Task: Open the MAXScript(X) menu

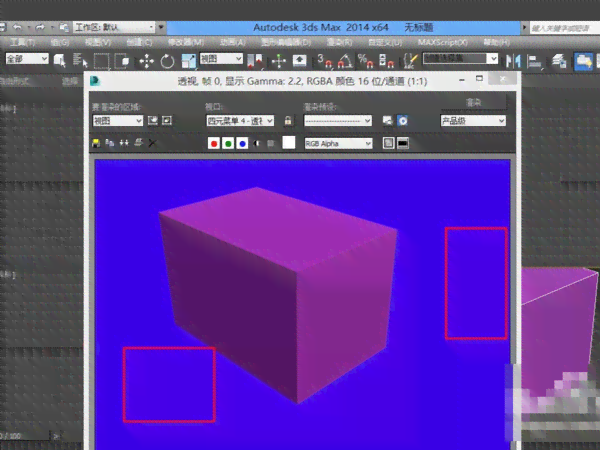Action: click(x=442, y=42)
